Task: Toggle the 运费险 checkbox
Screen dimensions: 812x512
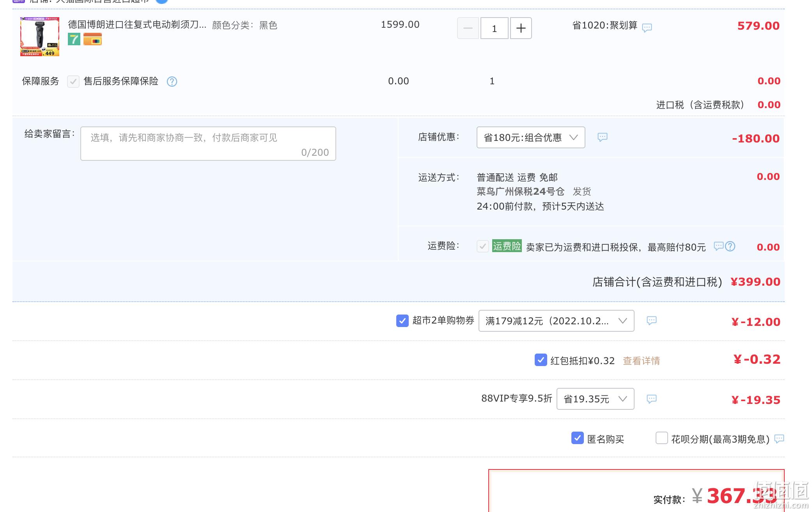Action: pyautogui.click(x=483, y=246)
